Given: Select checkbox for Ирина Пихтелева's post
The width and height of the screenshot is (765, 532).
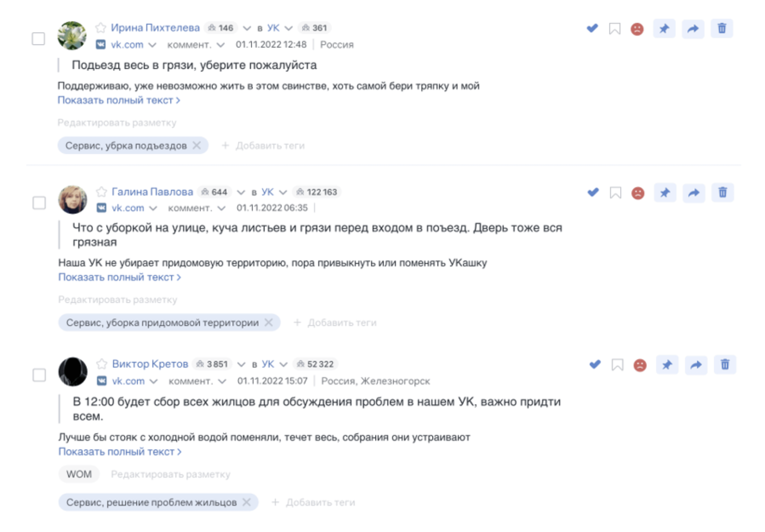Looking at the screenshot, I should 38,38.
